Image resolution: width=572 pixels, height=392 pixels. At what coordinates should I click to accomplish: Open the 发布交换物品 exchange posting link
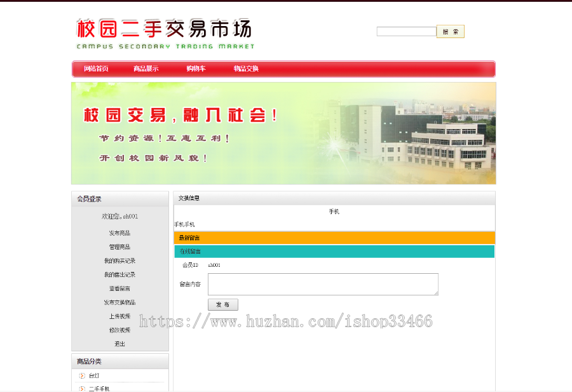coord(120,302)
